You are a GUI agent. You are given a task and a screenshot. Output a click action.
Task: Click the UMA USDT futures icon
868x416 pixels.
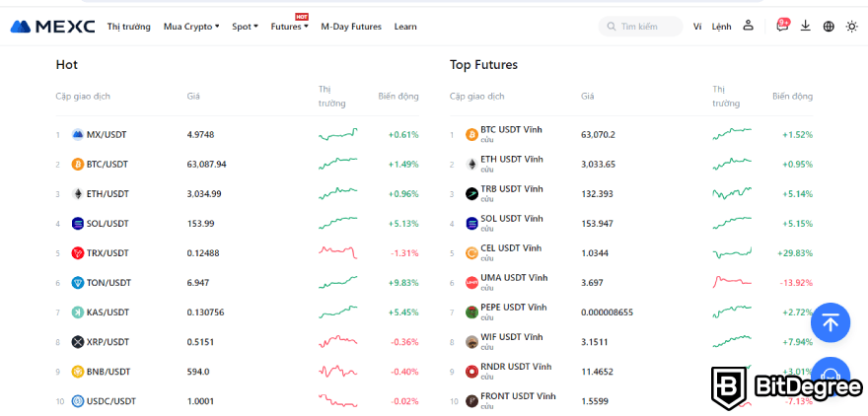point(471,283)
